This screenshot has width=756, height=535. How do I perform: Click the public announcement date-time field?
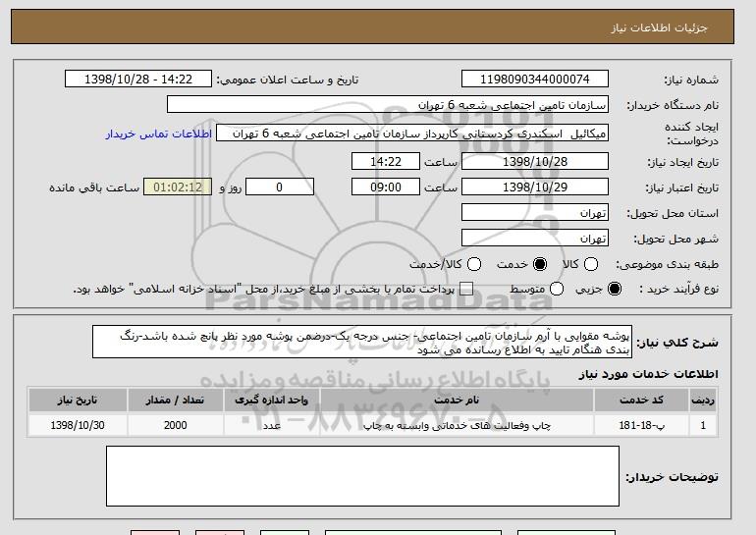pyautogui.click(x=138, y=80)
